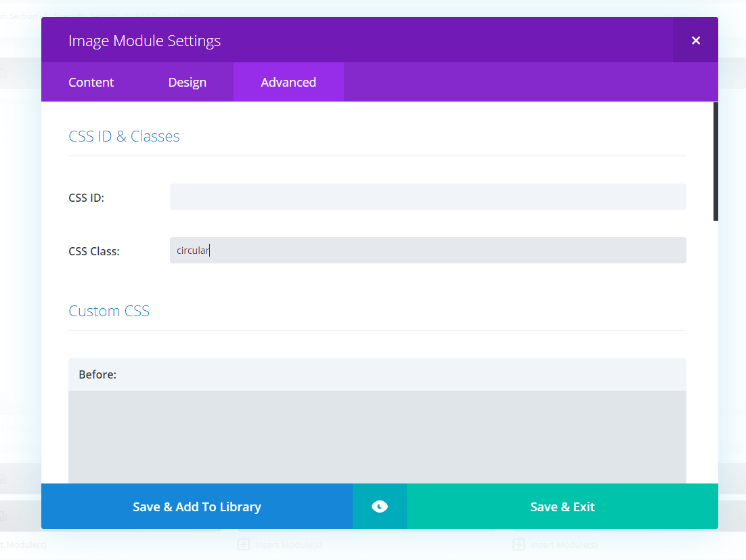
Task: Click the CSS ID: label
Action: pos(87,198)
